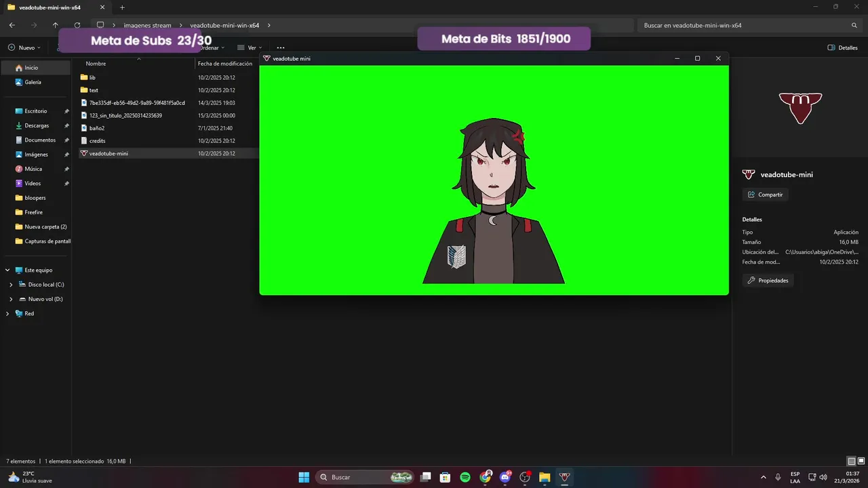Expand the Red network node
868x488 pixels.
pyautogui.click(x=7, y=314)
